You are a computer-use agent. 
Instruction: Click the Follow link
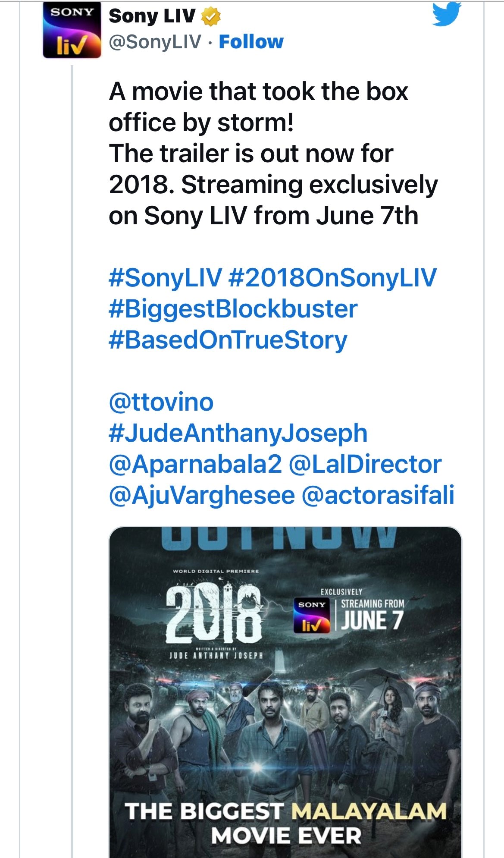tap(251, 42)
